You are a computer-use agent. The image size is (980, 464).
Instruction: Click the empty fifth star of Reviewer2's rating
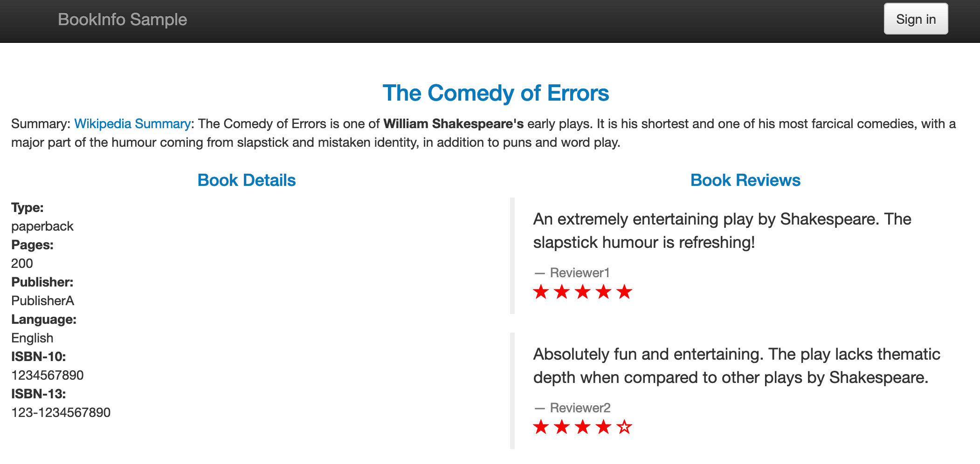tap(624, 427)
